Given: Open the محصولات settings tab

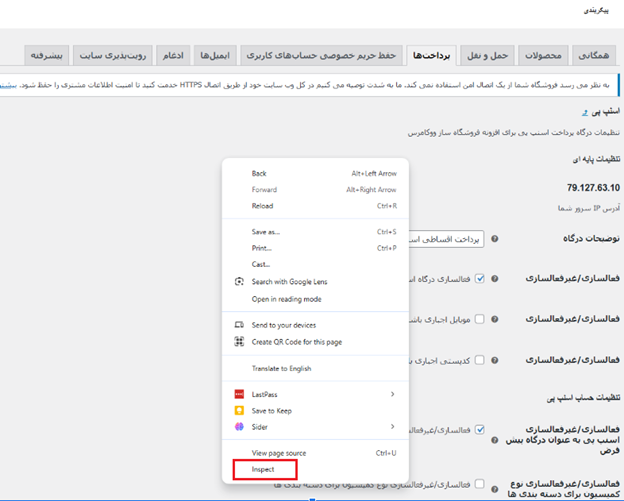Looking at the screenshot, I should (543, 55).
